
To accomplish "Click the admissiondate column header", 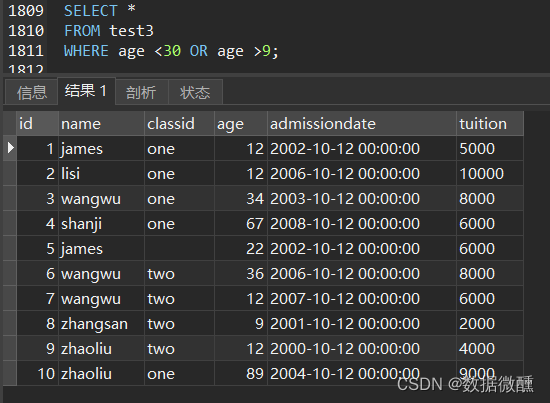I will 362,124.
